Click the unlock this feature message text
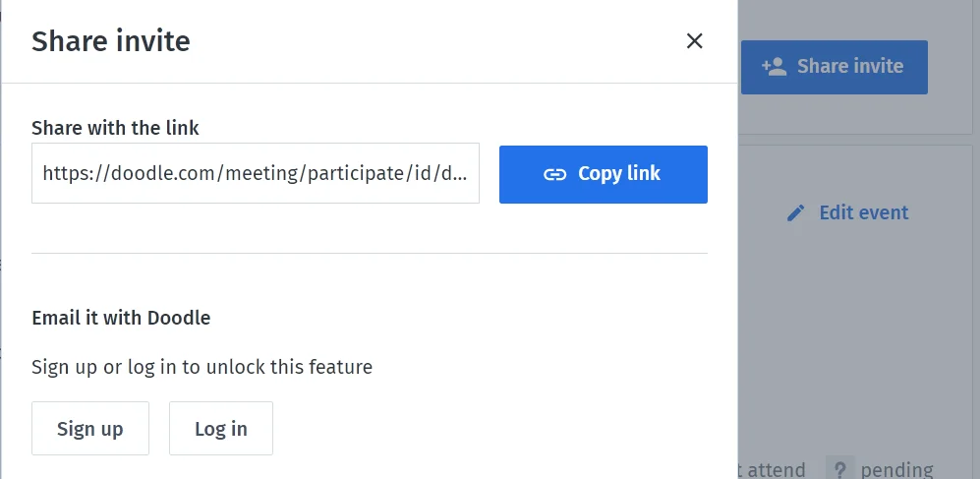The width and height of the screenshot is (980, 479). pos(202,367)
